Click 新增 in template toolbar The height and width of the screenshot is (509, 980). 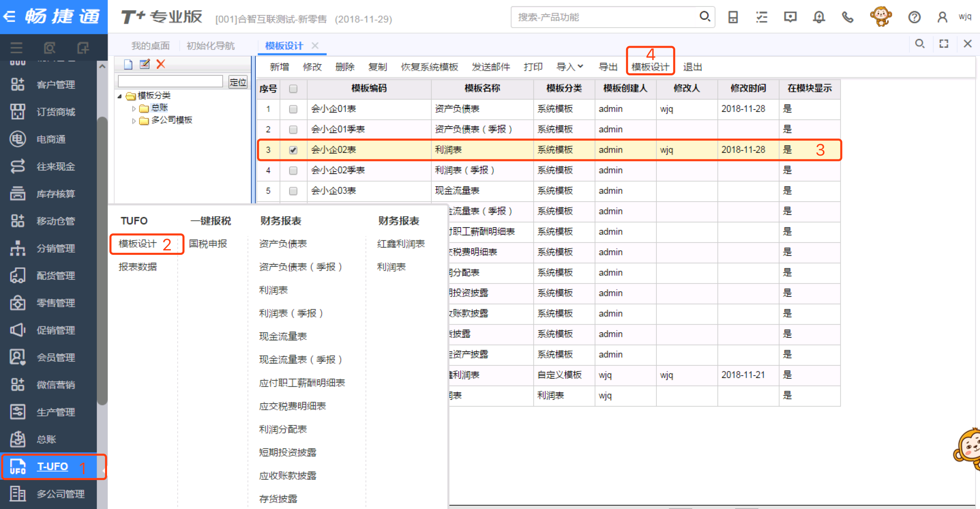click(x=279, y=67)
